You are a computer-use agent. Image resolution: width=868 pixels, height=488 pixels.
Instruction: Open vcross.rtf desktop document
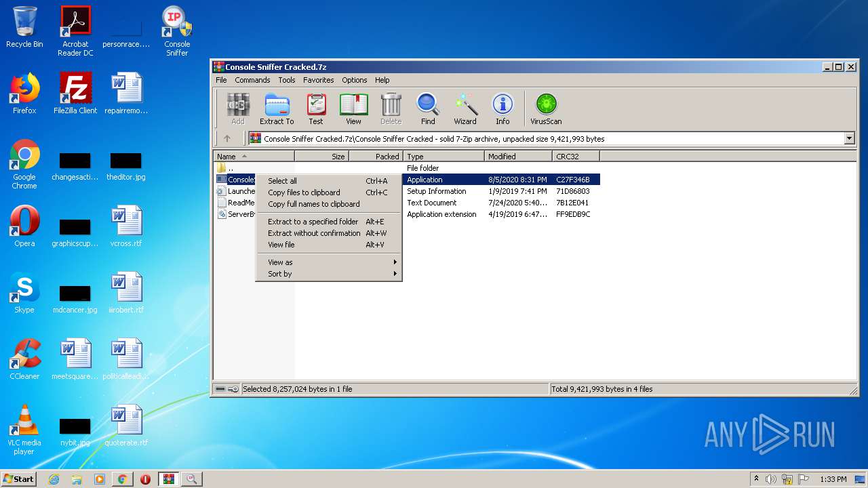tap(126, 226)
